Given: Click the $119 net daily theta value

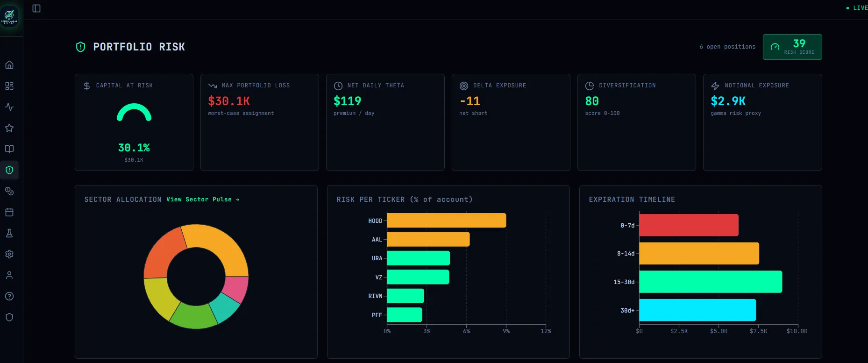Looking at the screenshot, I should pos(348,101).
